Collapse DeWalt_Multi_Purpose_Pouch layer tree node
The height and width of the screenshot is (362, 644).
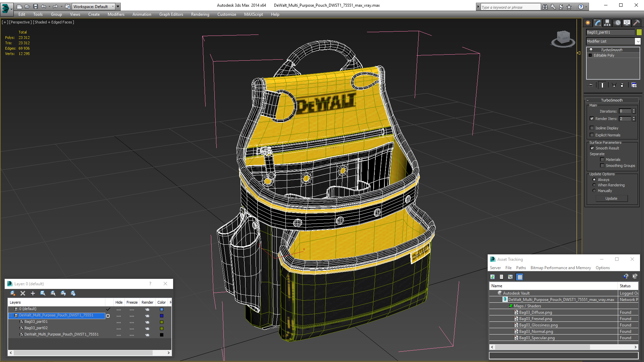(10, 315)
